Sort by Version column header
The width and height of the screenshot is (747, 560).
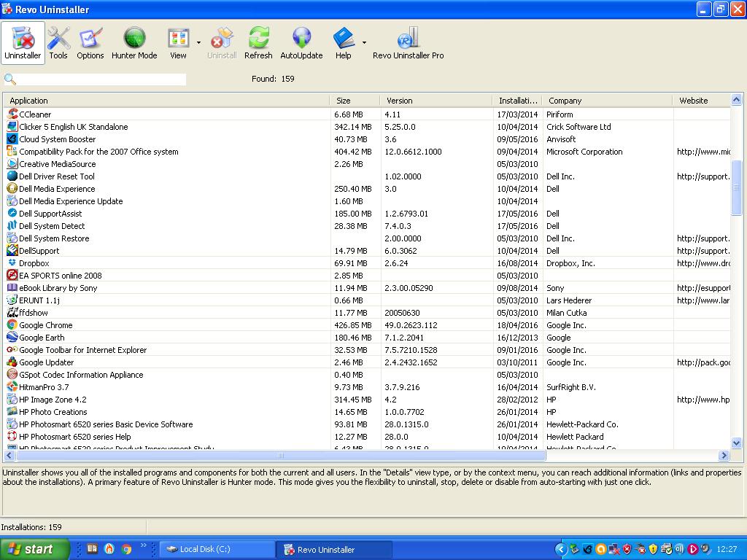pos(436,101)
